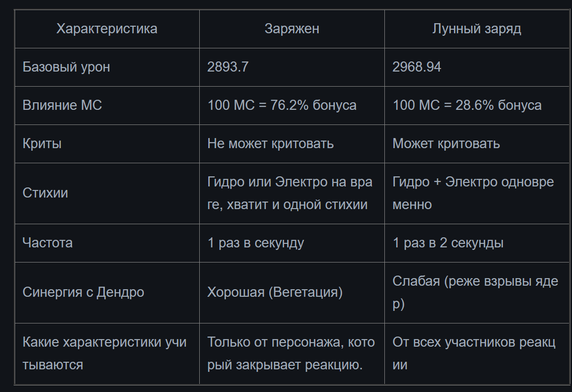Click the Может критовать cell in Лунный заряд column
The width and height of the screenshot is (572, 392).
pyautogui.click(x=477, y=144)
